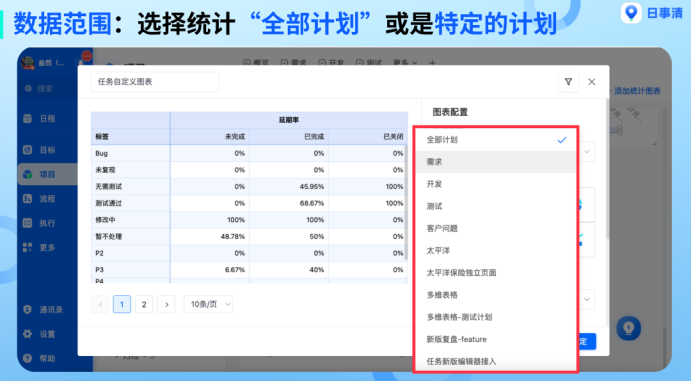The height and width of the screenshot is (381, 692).
Task: Click the filter funnel icon
Action: [568, 82]
